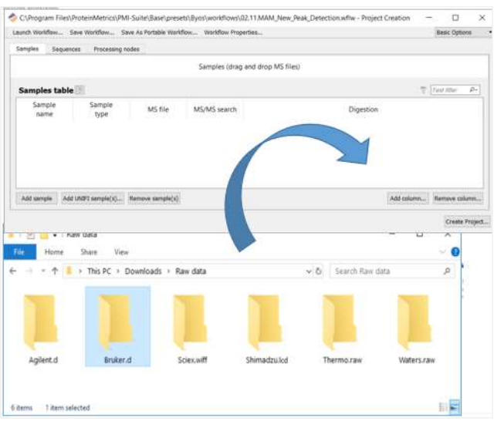
Task: Click the Digestion column header
Action: click(x=364, y=109)
